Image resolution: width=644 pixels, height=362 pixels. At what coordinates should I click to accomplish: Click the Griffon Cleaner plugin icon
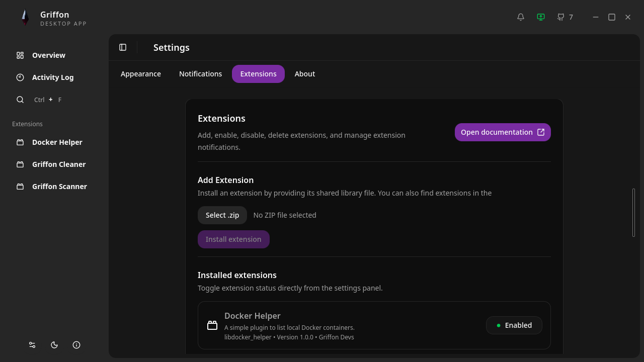(20, 164)
